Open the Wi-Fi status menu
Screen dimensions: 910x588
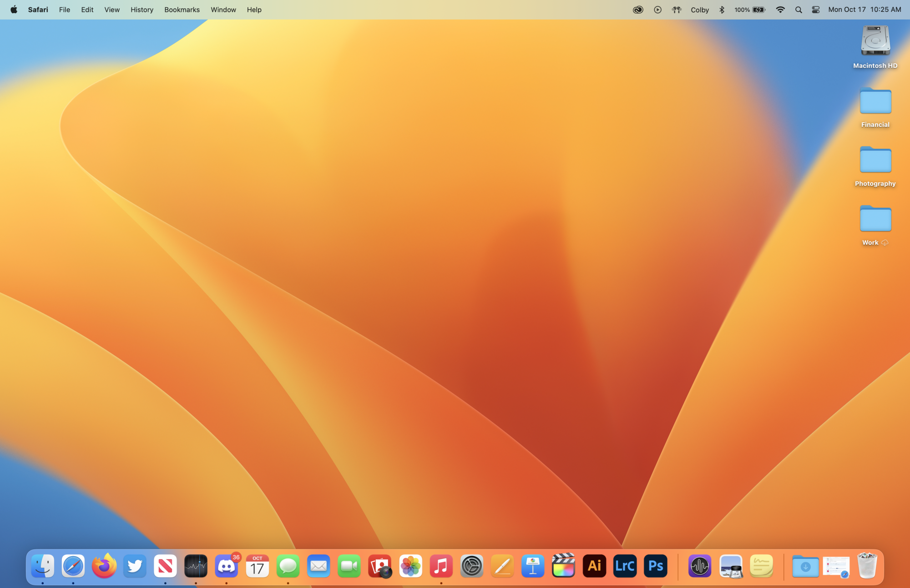pos(780,10)
